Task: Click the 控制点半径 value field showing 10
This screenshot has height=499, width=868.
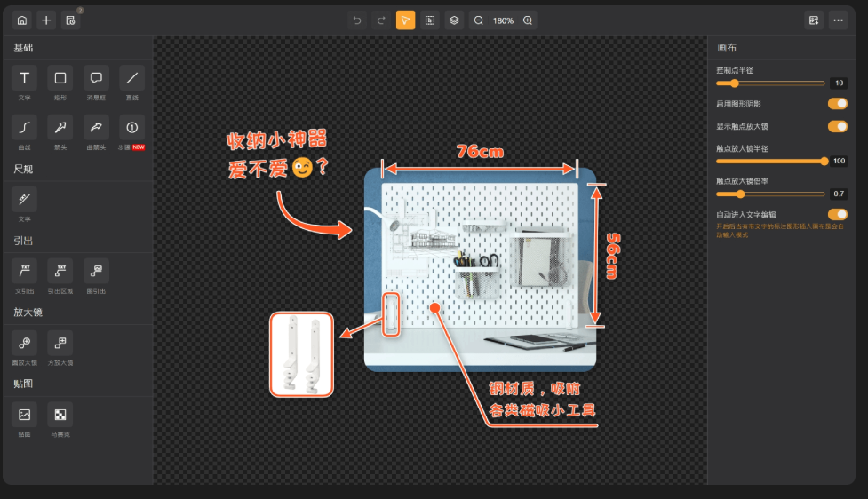Action: [x=838, y=83]
